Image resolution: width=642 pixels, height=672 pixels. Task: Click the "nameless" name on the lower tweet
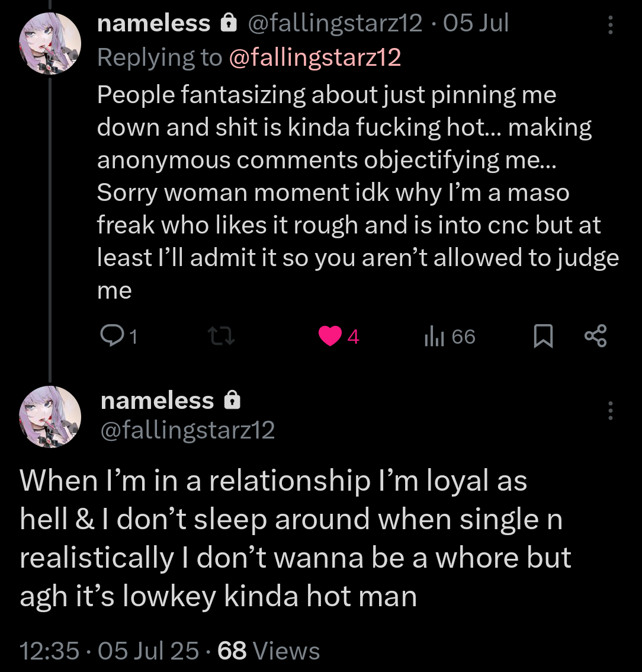(157, 401)
